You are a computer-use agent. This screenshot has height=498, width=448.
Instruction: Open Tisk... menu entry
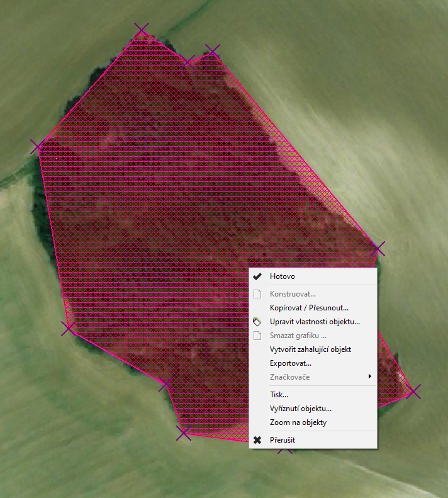313,395
